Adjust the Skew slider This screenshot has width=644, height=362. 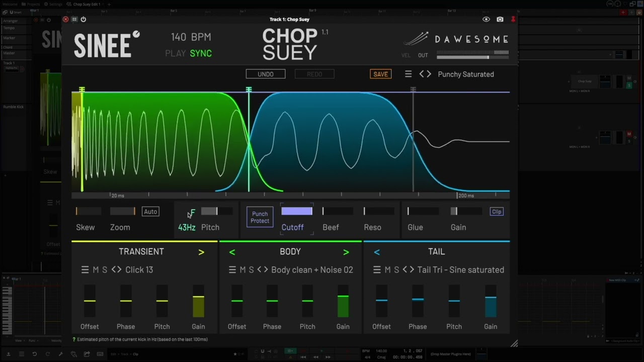coord(89,211)
